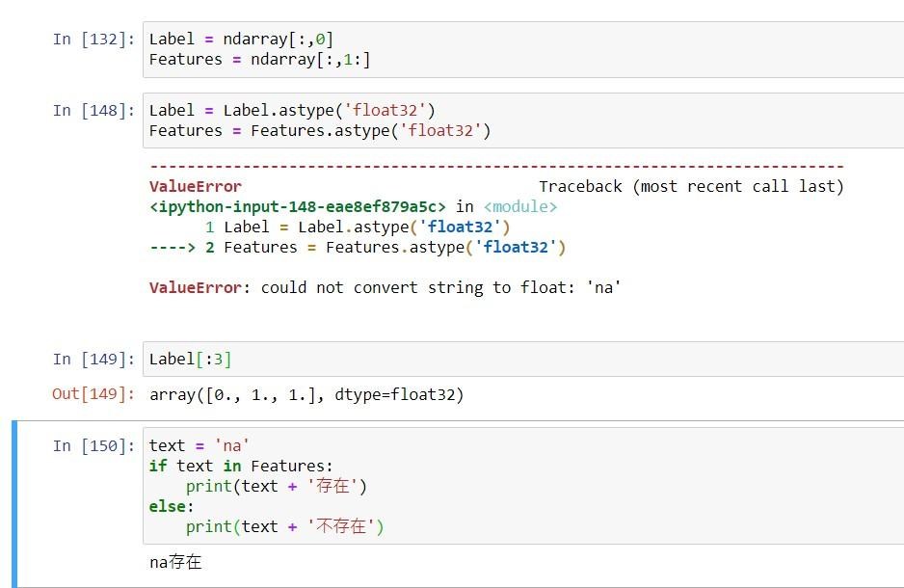This screenshot has height=588, width=904.
Task: Select the In [149] code cell with Label[:3]
Action: (523, 360)
